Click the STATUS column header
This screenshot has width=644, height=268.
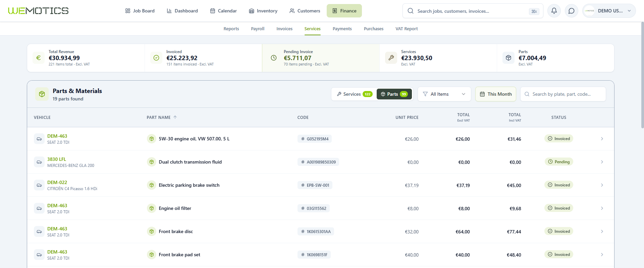(x=559, y=117)
